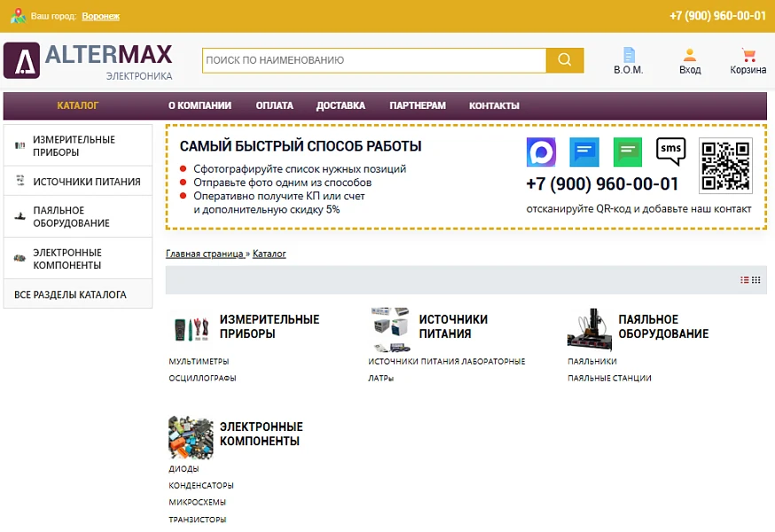Click the Воронеж city link
The height and width of the screenshot is (532, 775).
(x=101, y=16)
